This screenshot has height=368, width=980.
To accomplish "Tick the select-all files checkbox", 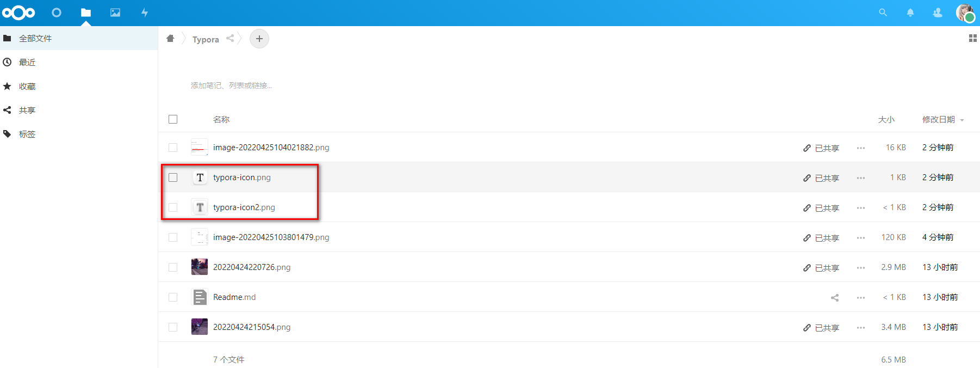I will coord(173,119).
